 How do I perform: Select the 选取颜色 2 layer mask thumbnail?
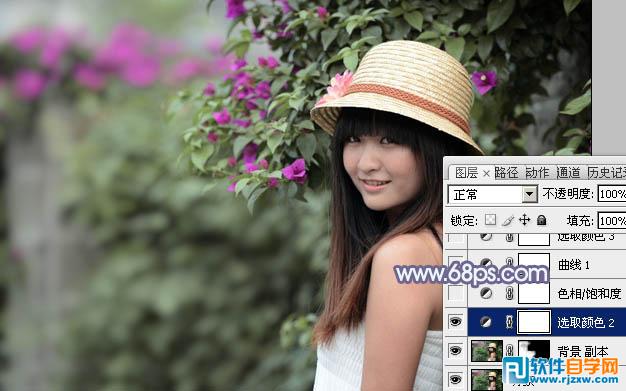click(x=534, y=322)
